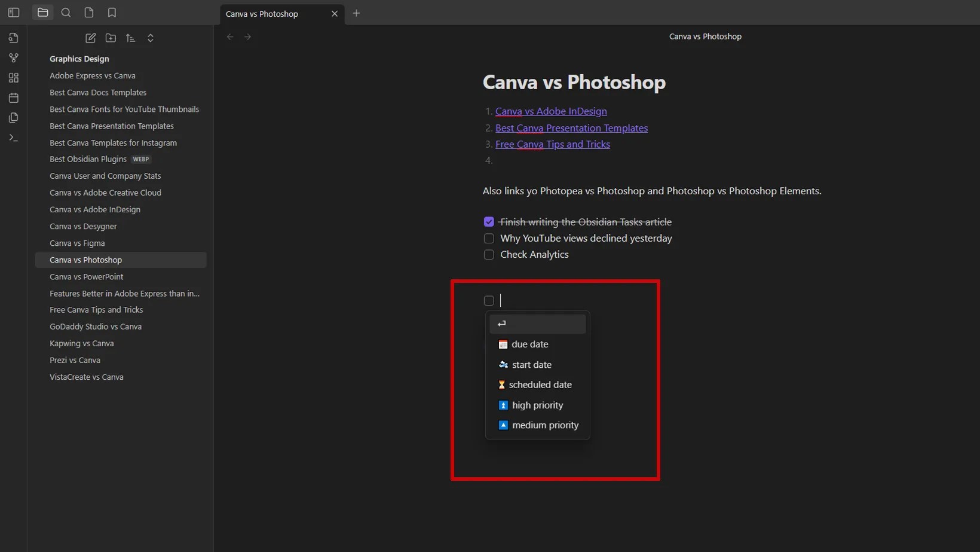
Task: Click the Canva vs Photoshop note heading
Action: point(574,82)
